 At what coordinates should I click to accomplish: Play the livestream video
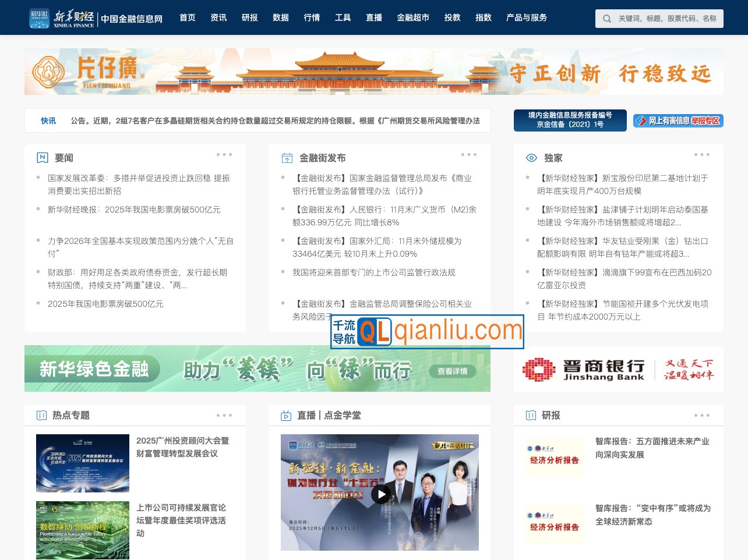380,495
